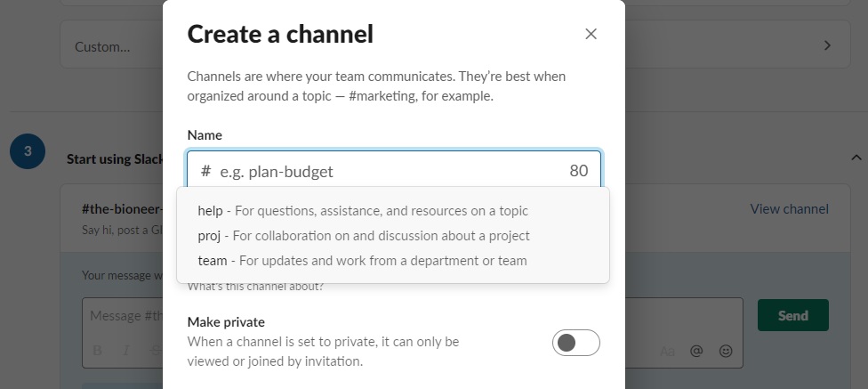Click the italic I formatting icon
The width and height of the screenshot is (868, 389).
coord(126,351)
